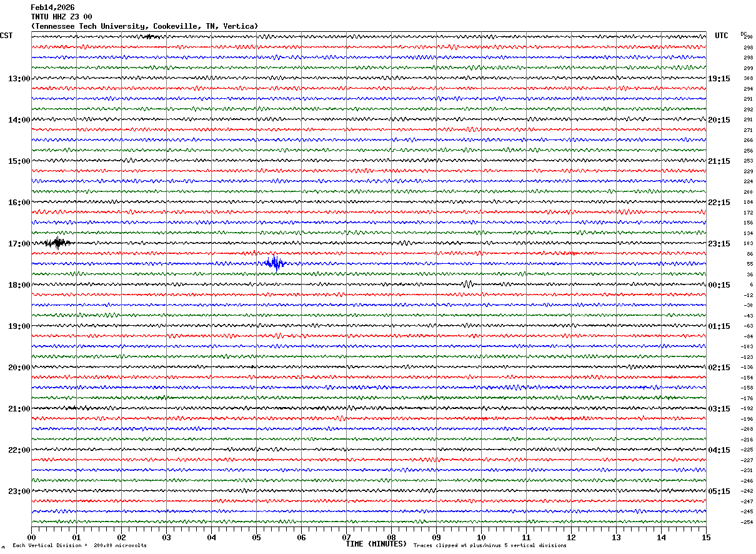Click the DC value -254

tap(747, 522)
